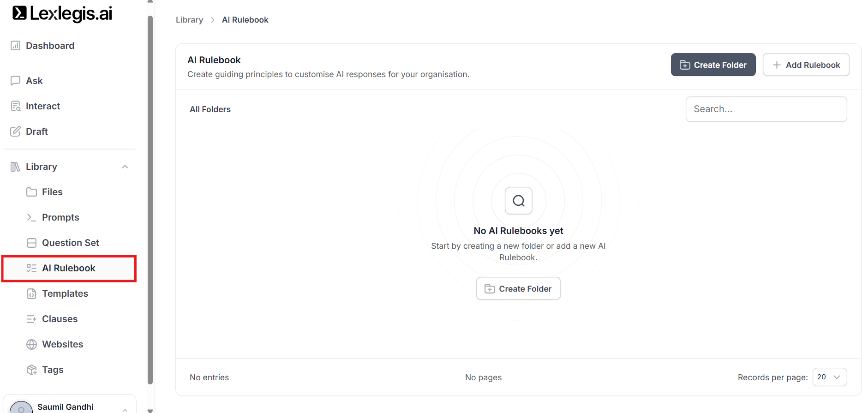Click the Interact document search icon
Image resolution: width=868 pixels, height=413 pixels.
click(15, 106)
